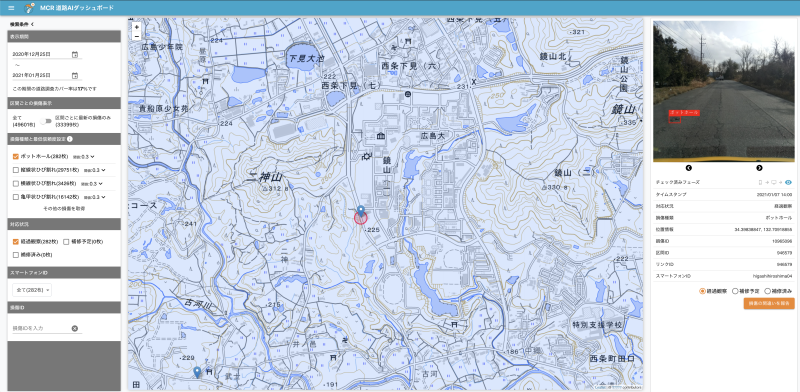Open confidence dropdown for ポットホール

84,157
